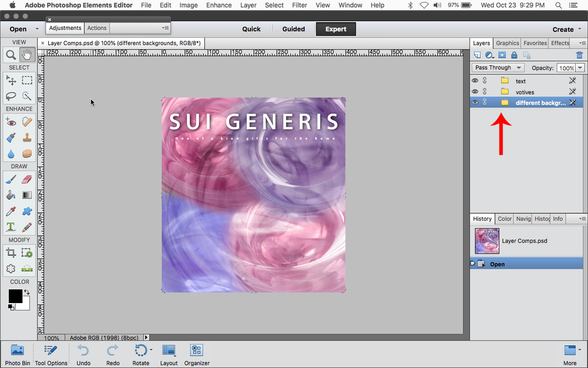Toggle visibility of the text layer
The width and height of the screenshot is (588, 368).
(475, 81)
